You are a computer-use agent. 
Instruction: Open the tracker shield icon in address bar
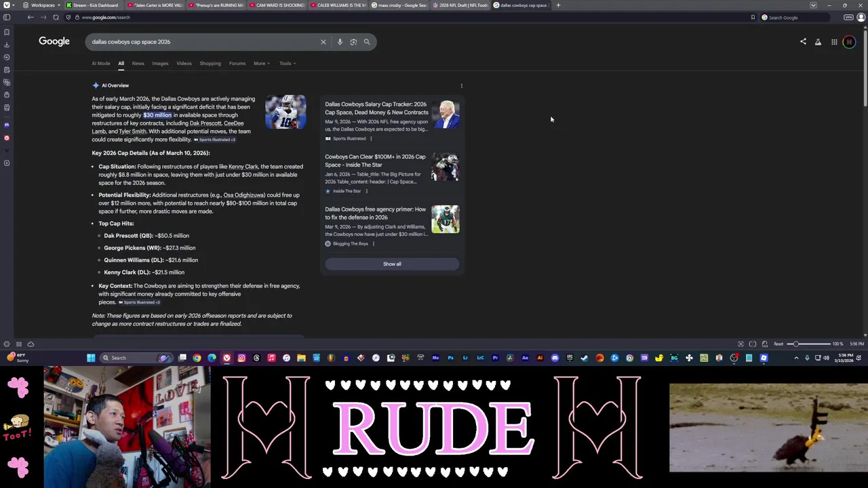tap(68, 17)
